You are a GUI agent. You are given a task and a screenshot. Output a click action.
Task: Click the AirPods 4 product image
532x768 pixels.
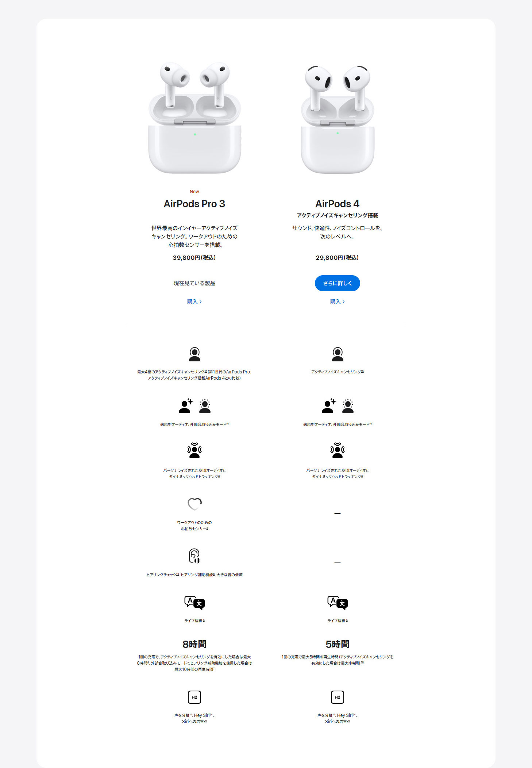pyautogui.click(x=338, y=119)
